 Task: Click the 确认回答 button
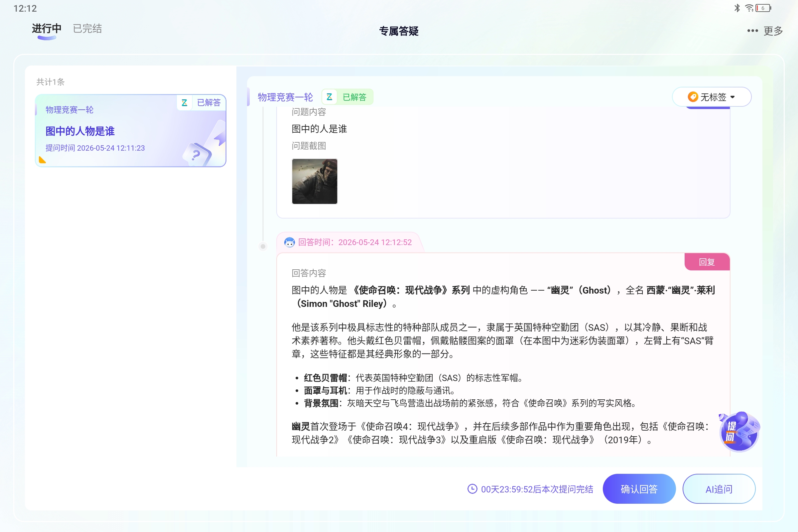pyautogui.click(x=639, y=489)
